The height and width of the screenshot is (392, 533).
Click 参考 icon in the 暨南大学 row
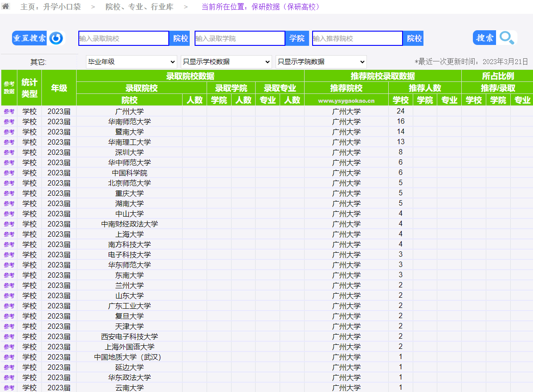pos(9,132)
